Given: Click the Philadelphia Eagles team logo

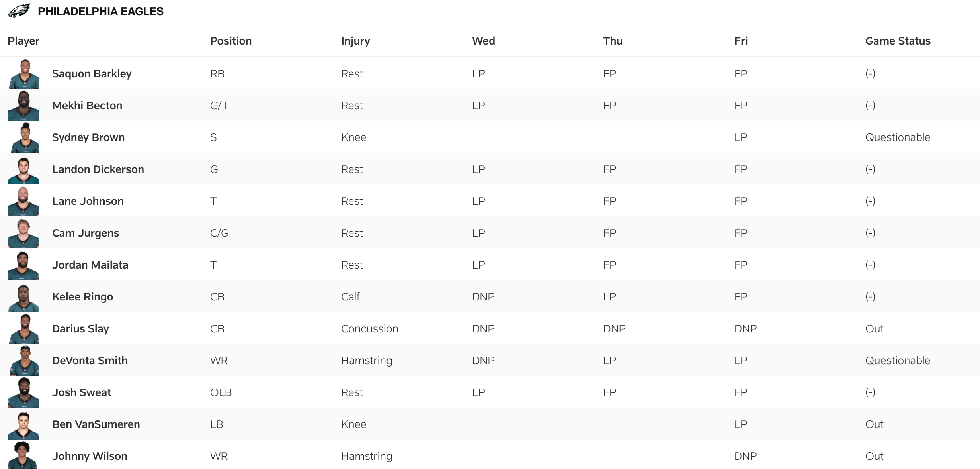Looking at the screenshot, I should 19,11.
